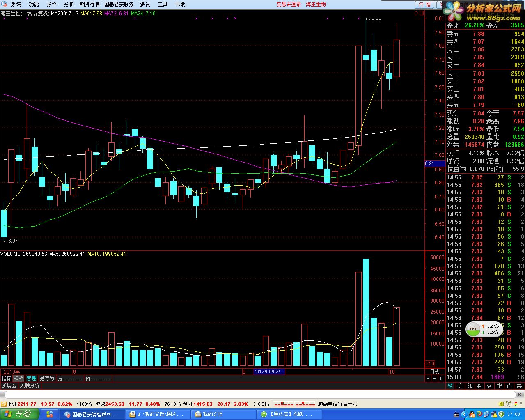Switch to the 价 price tab
Image resolution: width=525 pixels, height=420 pixels.
point(460,386)
